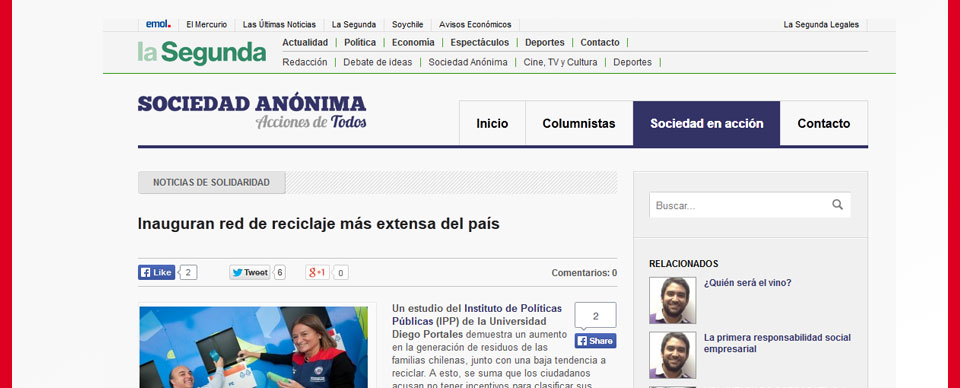Click the search magnifier icon
This screenshot has width=960, height=388.
tap(837, 205)
